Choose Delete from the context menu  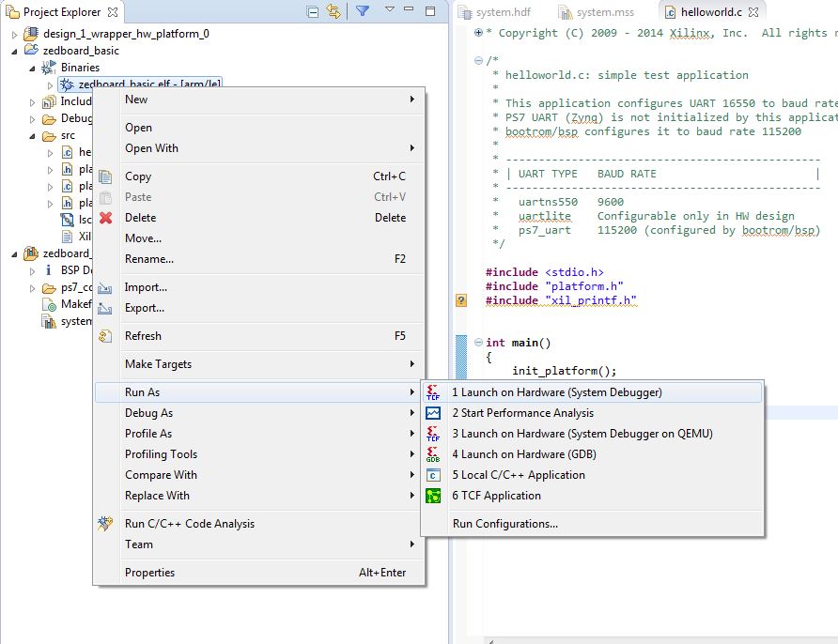(259, 218)
